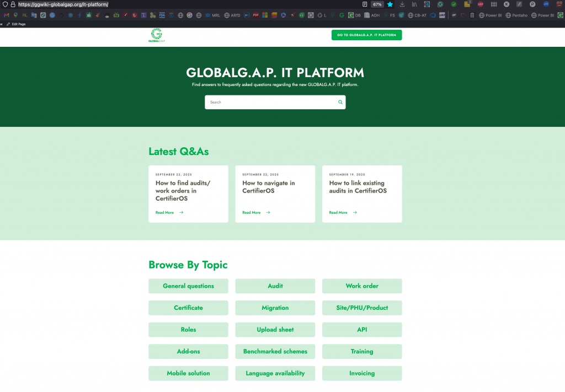This screenshot has height=392, width=565.
Task: Open the Gmail bookmark icon
Action: coord(7,15)
